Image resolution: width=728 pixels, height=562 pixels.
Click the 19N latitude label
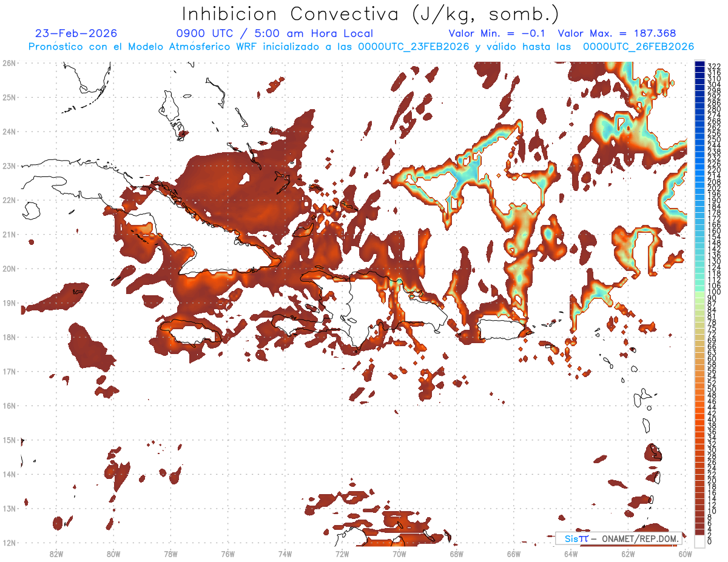coord(8,303)
